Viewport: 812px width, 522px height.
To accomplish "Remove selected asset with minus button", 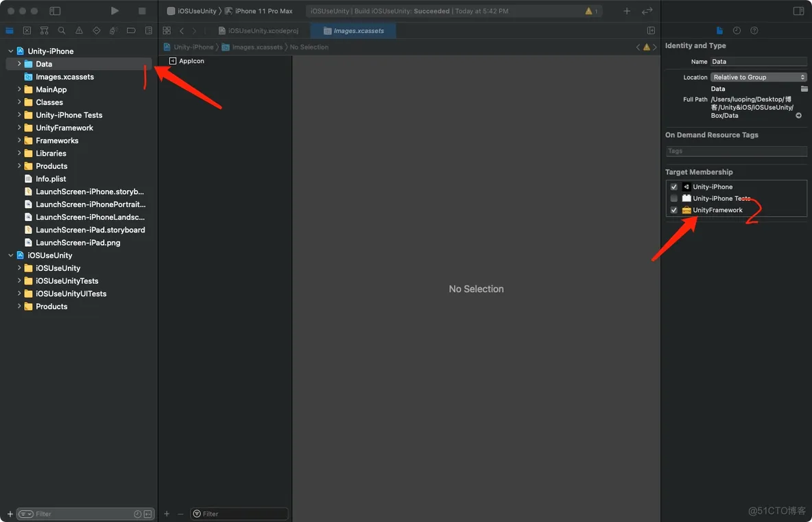I will 180,514.
